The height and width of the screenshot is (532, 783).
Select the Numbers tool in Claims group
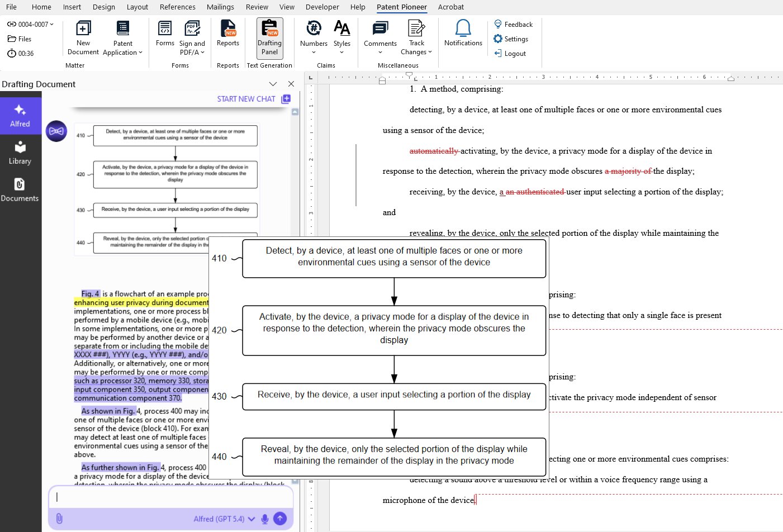pos(313,37)
